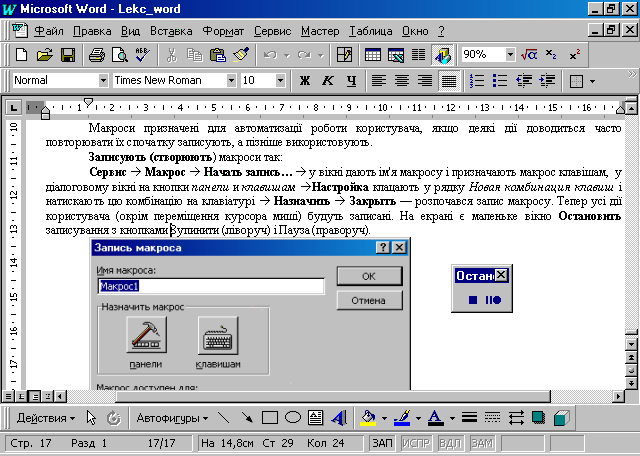Change the fill color with paint bucket
The image size is (640, 456).
[368, 418]
